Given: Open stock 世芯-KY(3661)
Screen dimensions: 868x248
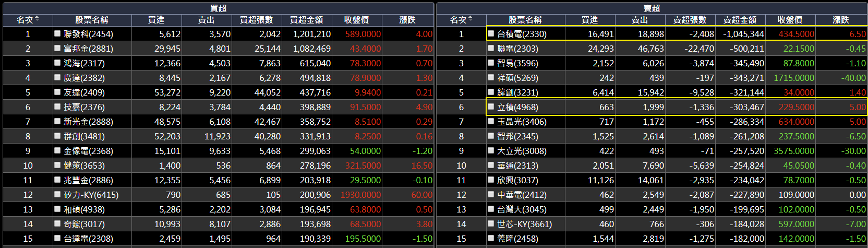Looking at the screenshot, I should pos(524,224).
